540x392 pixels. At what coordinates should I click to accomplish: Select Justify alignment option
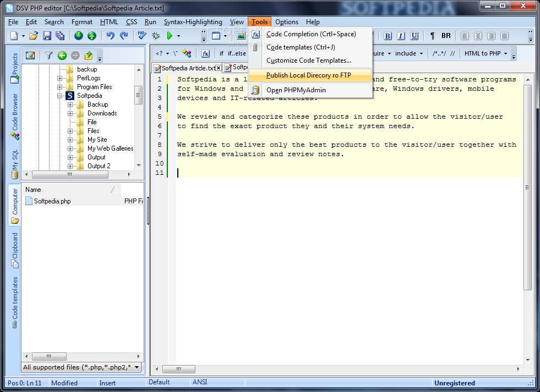tap(505, 36)
